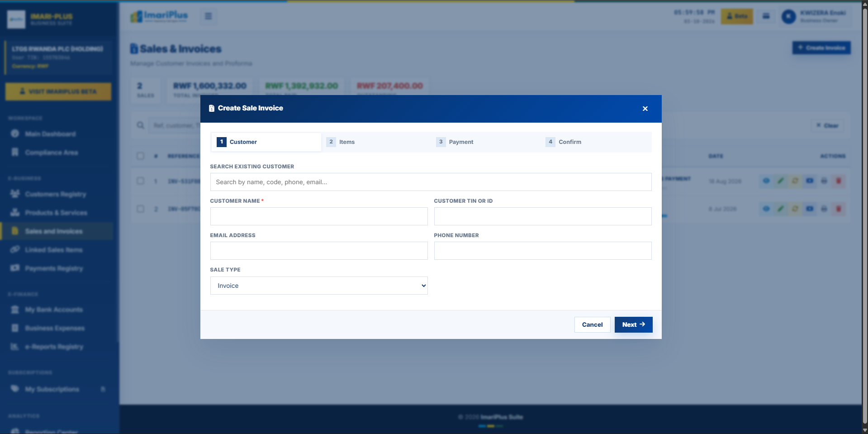
Task: Open Products & Services in the sidebar
Action: 57,213
